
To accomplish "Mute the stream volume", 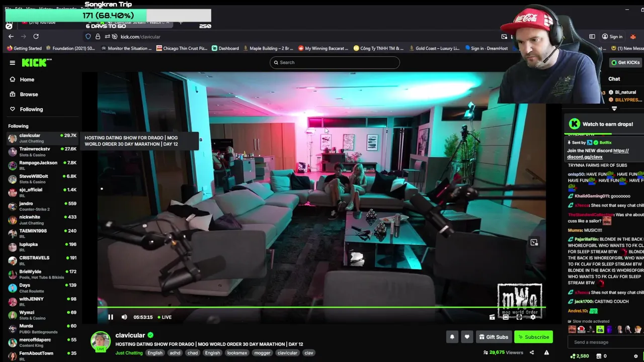I will pos(124,317).
